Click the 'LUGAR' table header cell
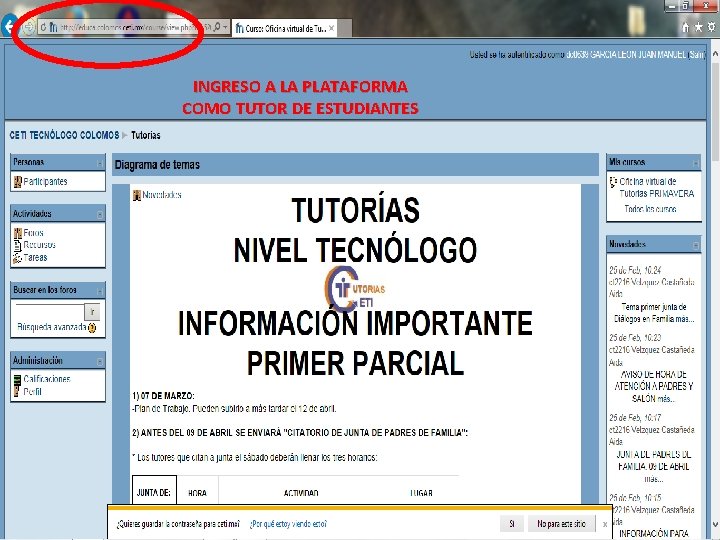Screen dimensions: 720x540 421,493
